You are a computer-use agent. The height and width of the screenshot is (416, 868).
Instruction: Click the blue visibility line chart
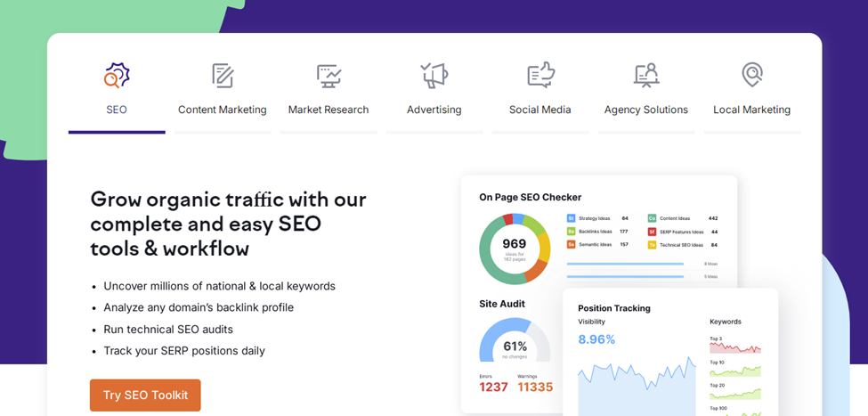pyautogui.click(x=637, y=386)
